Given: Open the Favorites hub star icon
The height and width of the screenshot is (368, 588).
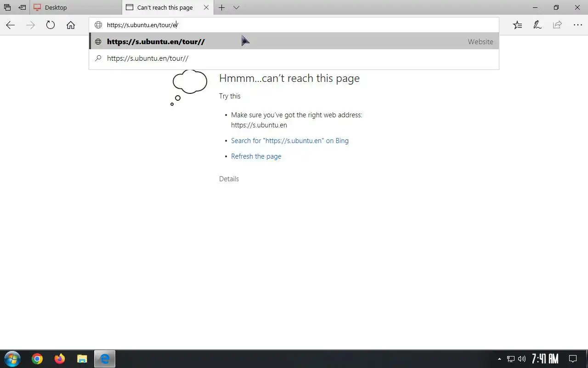Looking at the screenshot, I should point(517,25).
